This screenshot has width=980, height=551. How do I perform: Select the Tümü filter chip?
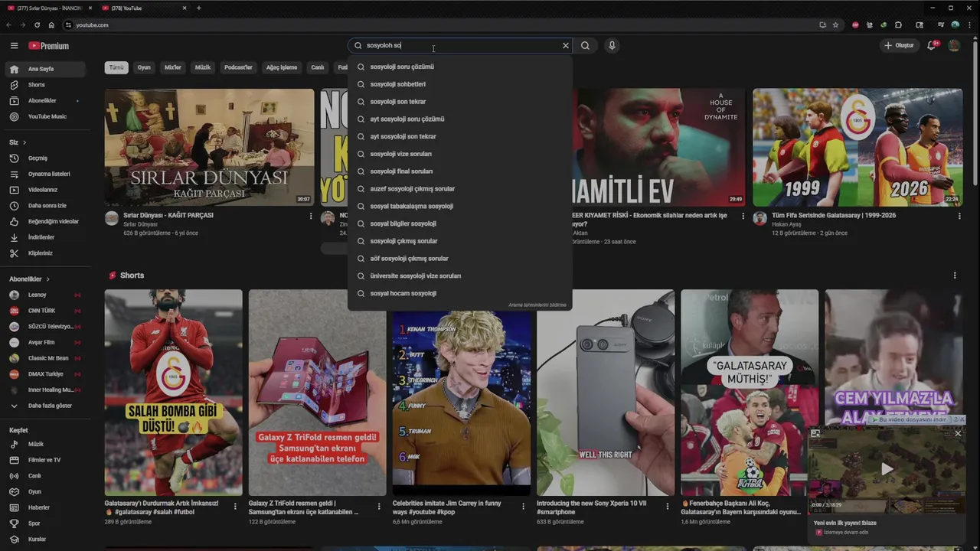point(116,67)
